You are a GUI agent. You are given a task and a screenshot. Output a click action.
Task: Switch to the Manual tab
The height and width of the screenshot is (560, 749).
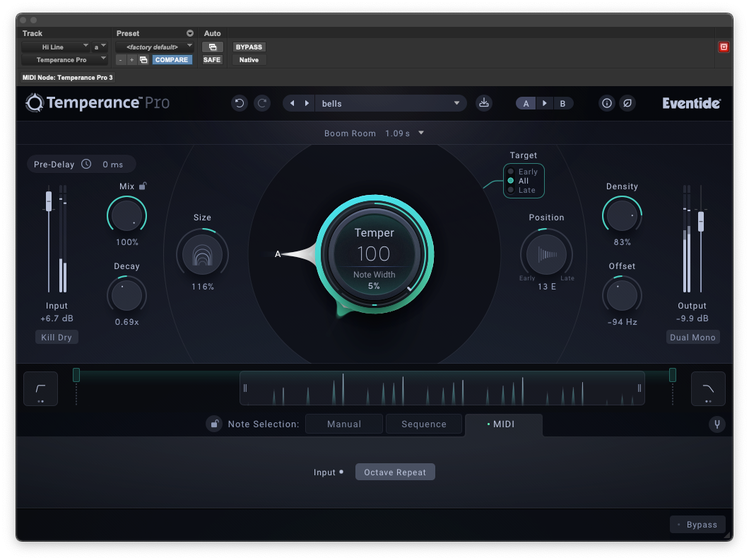(344, 424)
